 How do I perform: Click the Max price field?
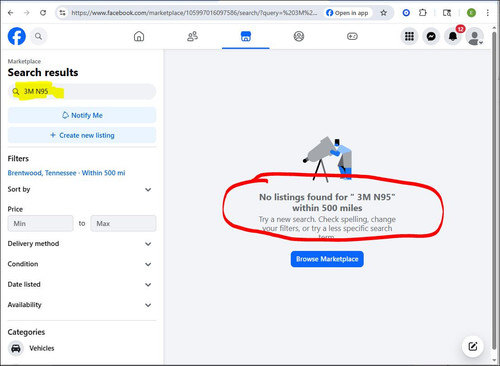[123, 223]
